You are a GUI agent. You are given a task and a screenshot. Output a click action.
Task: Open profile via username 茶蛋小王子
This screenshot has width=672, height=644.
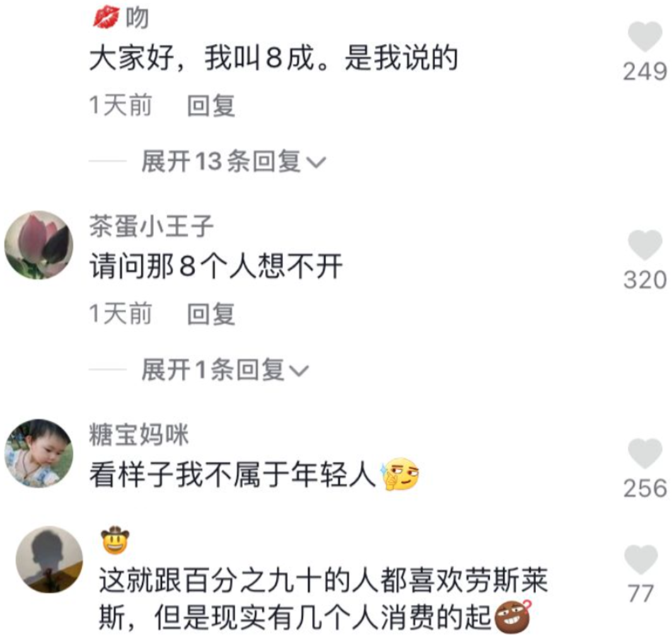point(151,226)
